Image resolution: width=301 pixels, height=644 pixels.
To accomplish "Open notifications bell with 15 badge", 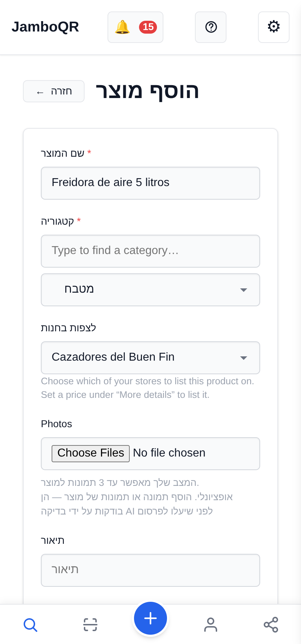I will click(x=135, y=27).
